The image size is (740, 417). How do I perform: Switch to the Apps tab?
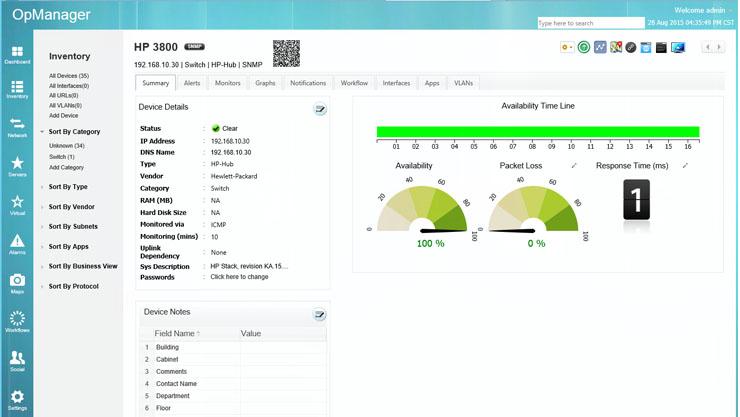432,83
